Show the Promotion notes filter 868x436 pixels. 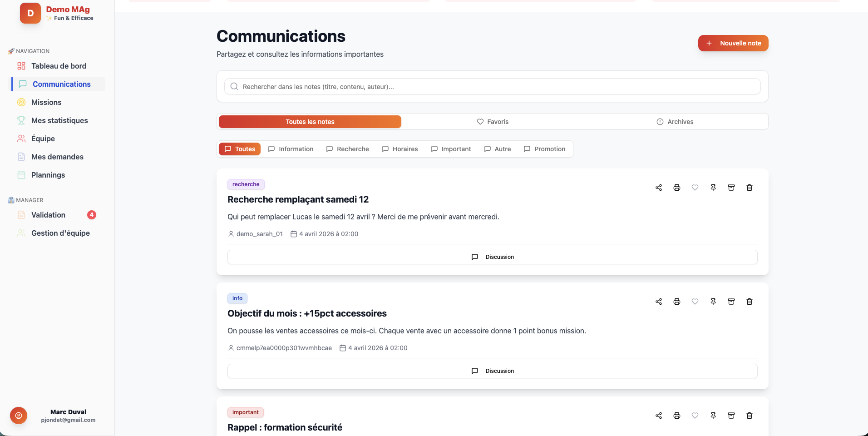(x=545, y=149)
